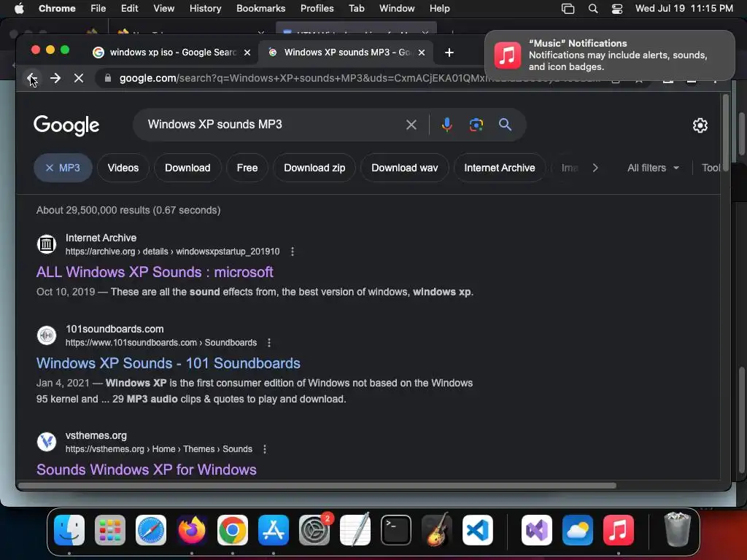Open Launchpad from the Dock

tap(110, 530)
